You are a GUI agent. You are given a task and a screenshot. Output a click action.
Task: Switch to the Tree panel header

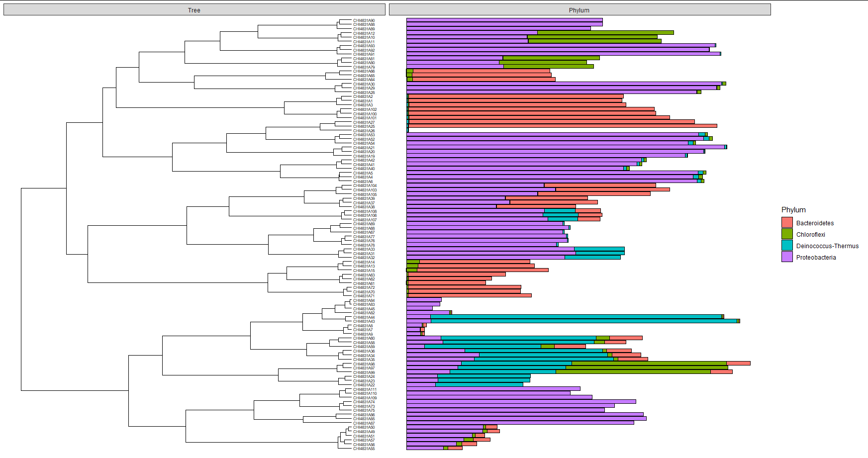pos(193,9)
